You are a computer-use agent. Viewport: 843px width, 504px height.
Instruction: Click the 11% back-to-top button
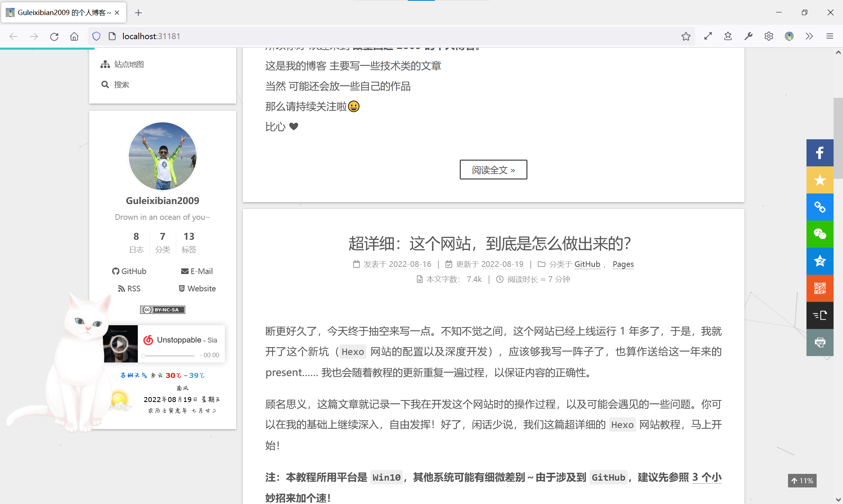point(802,481)
